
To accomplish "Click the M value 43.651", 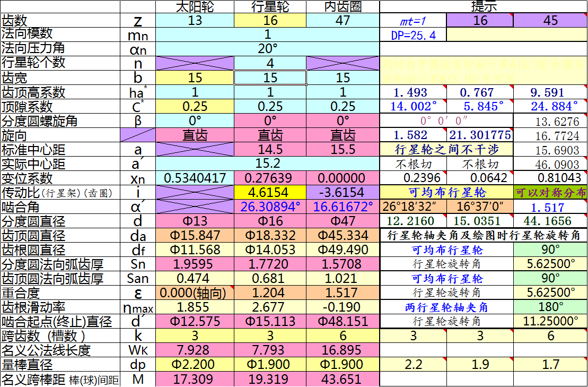I will 343,379.
